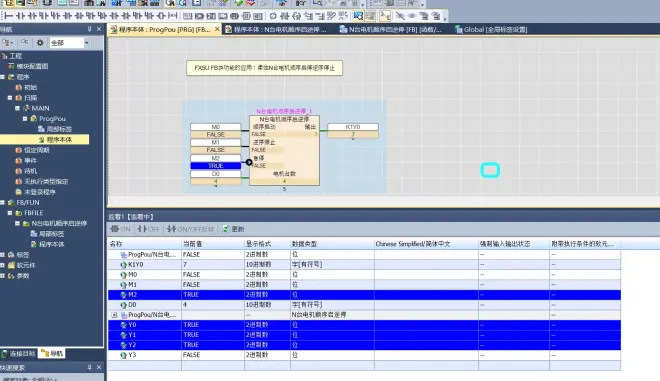Pin the navigation panel
Viewport: 660px width, 381px height.
click(89, 29)
